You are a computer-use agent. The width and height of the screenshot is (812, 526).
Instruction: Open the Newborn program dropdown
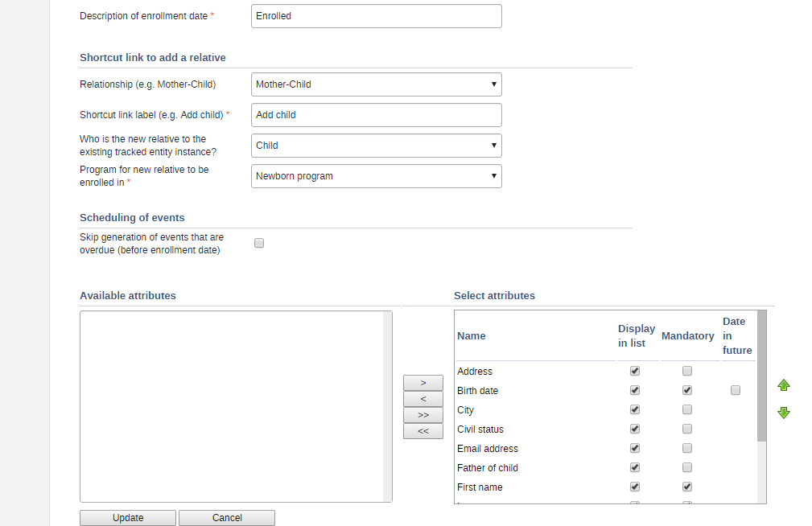tap(376, 176)
